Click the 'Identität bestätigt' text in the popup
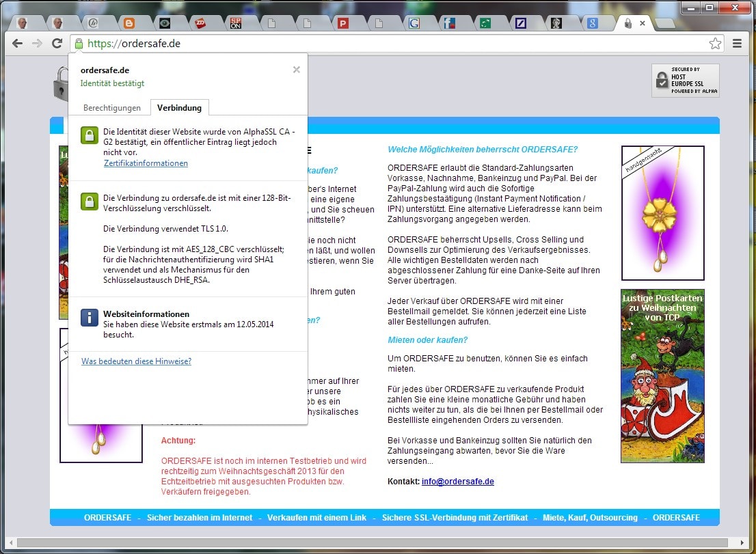This screenshot has height=554, width=756. 112,83
